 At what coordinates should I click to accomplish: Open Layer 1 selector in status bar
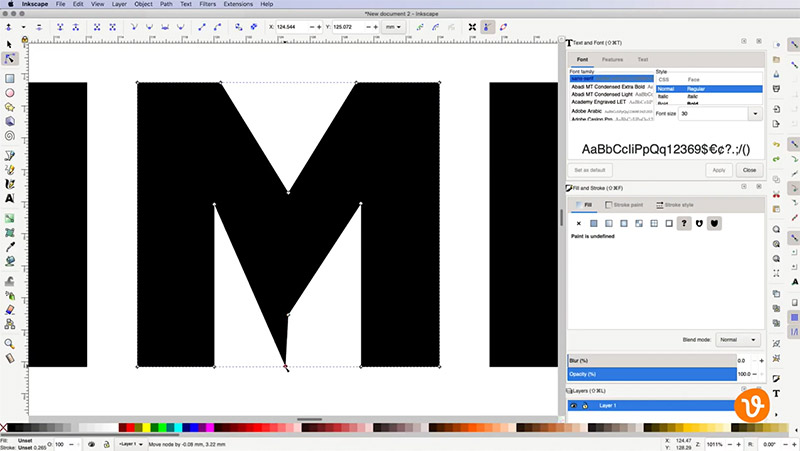click(x=131, y=444)
